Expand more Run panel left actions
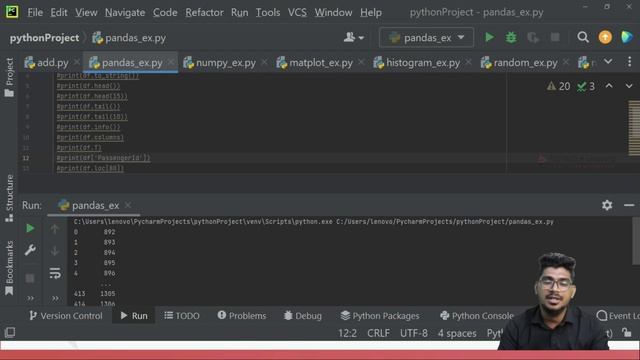640x360 pixels. pyautogui.click(x=31, y=298)
